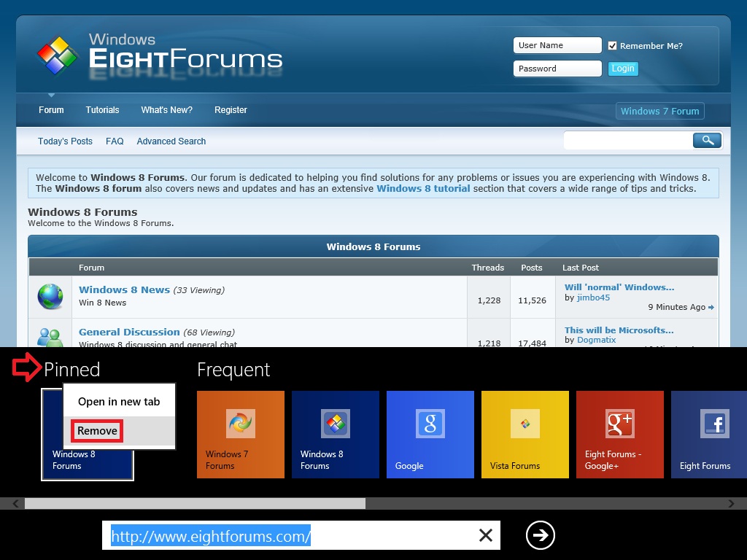Click the Windows 8 Forums table title bar
This screenshot has width=747, height=560.
point(373,246)
